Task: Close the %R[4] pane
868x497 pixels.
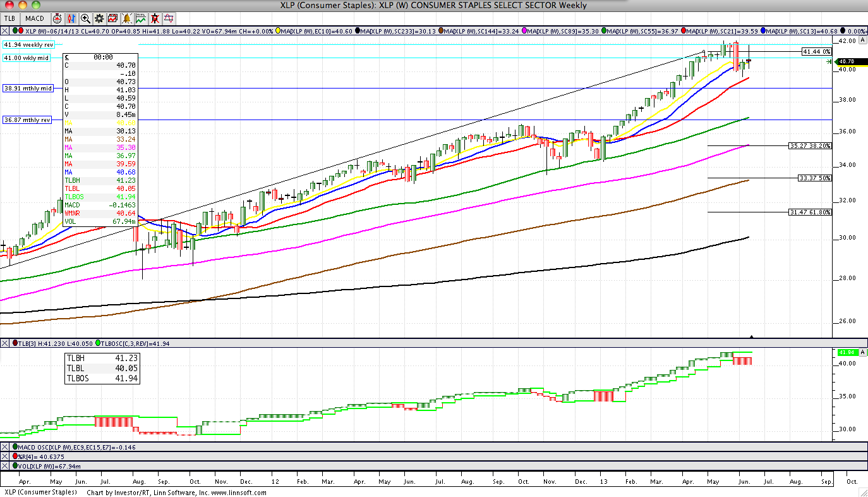Action: 6,457
